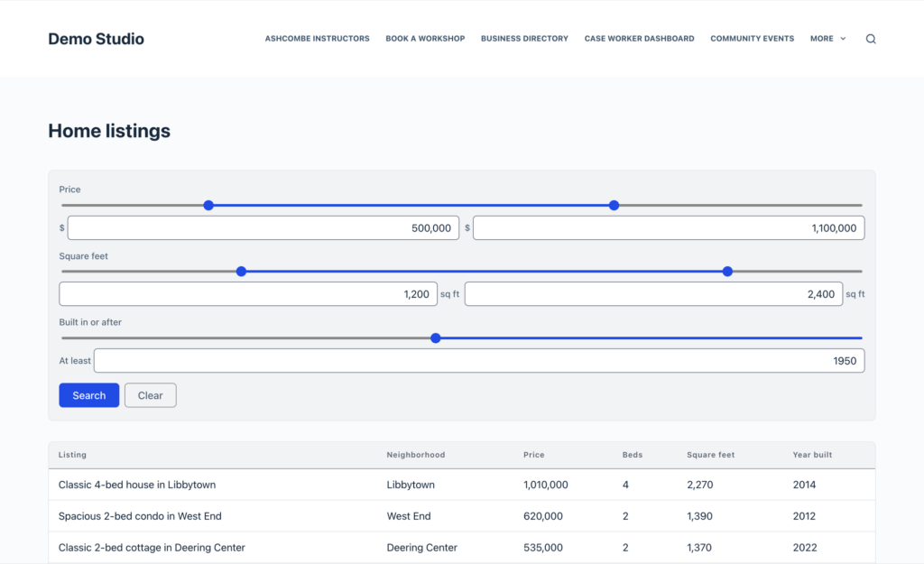This screenshot has height=564, width=924.
Task: Click the 620,000 price cell
Action: pyautogui.click(x=543, y=516)
